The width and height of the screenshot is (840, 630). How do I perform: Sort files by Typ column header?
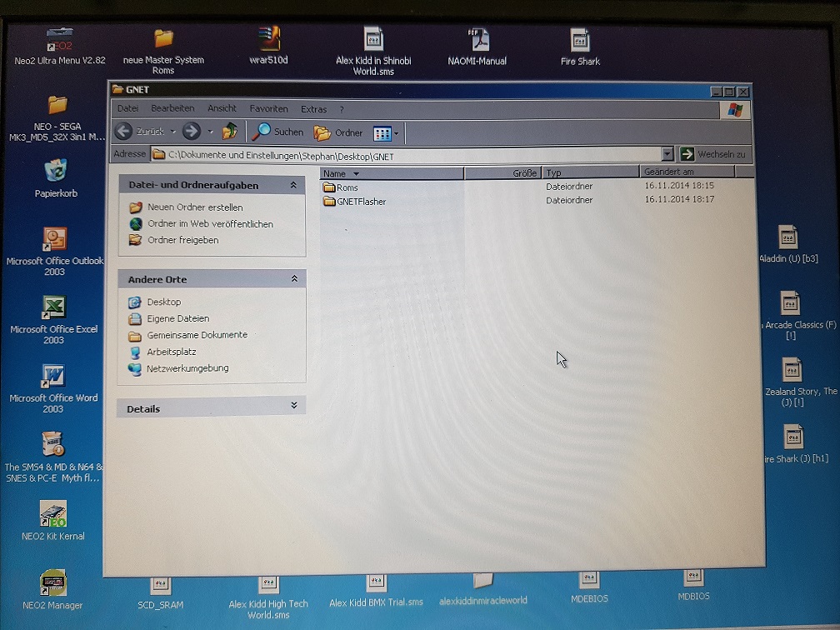click(x=590, y=172)
